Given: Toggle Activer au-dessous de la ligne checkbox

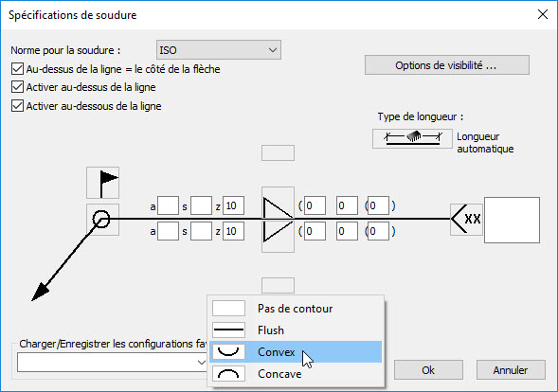Looking at the screenshot, I should (17, 106).
